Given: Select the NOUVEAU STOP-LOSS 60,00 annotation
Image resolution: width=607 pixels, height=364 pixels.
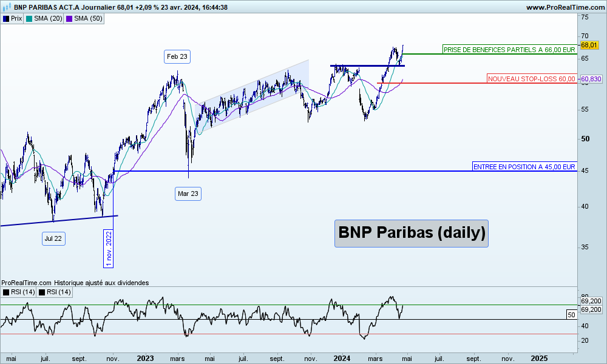Looking at the screenshot, I should 531,79.
